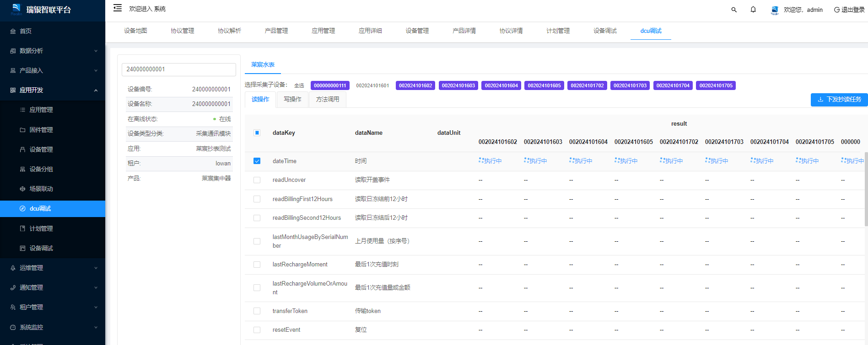
Task: Check the lastRechargeVolumeOrAmount checkbox
Action: coord(257,288)
